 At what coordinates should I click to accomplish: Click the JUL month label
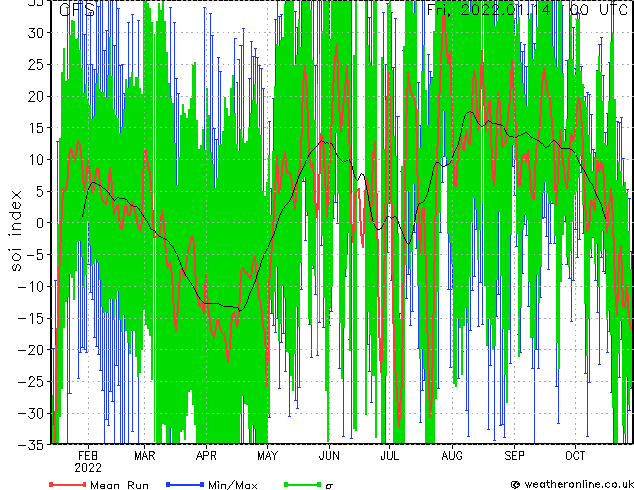click(x=389, y=456)
